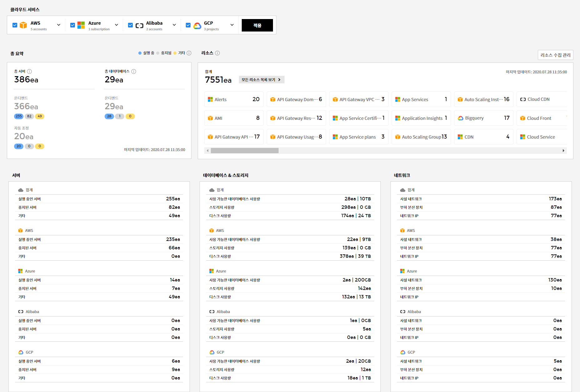Expand the AWS accounts dropdown

[59, 25]
